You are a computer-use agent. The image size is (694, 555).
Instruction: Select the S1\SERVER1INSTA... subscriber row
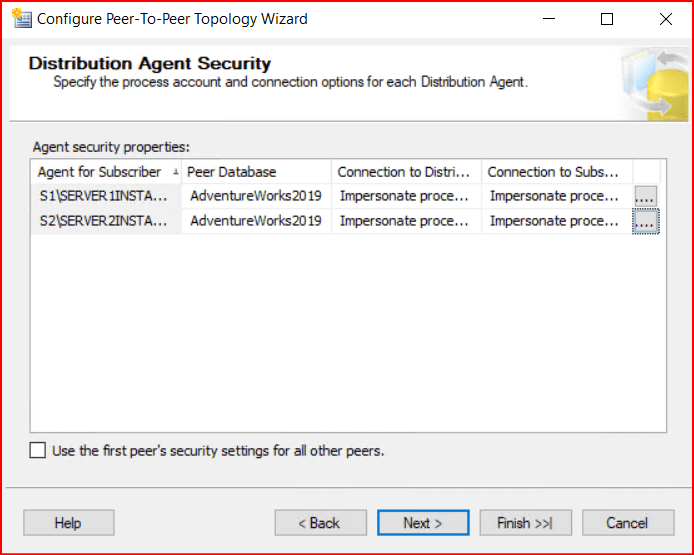pyautogui.click(x=104, y=196)
